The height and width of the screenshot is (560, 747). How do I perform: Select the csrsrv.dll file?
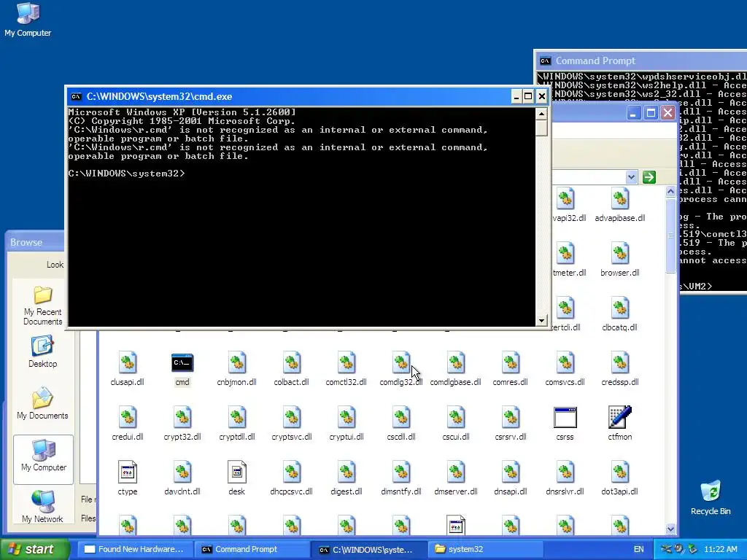(x=510, y=424)
